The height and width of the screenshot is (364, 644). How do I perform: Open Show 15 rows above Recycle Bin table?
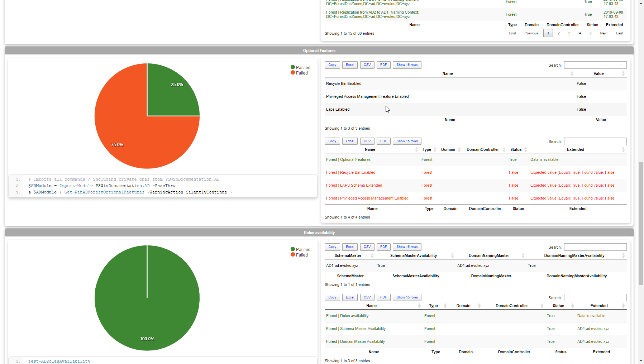(x=407, y=65)
